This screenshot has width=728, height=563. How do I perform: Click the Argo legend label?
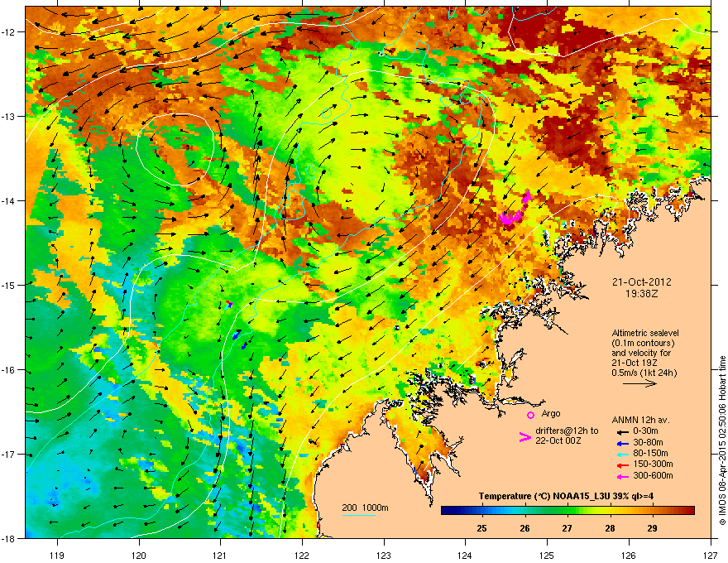[551, 413]
